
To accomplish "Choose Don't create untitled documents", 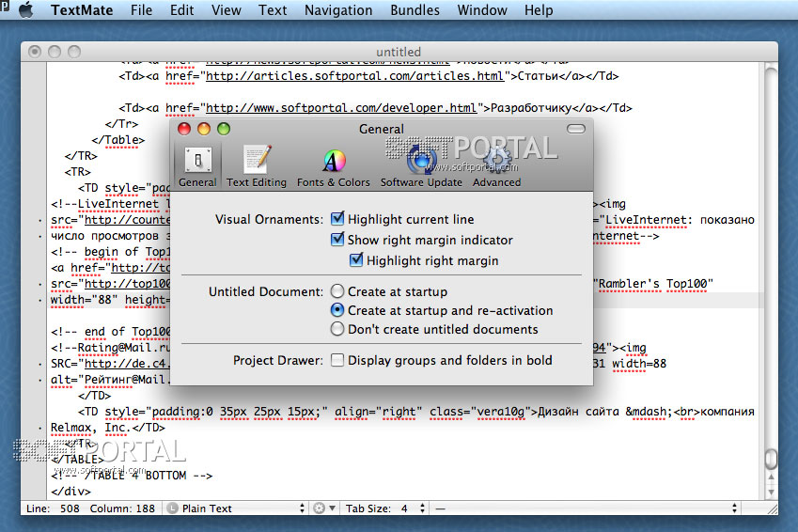I will click(336, 329).
